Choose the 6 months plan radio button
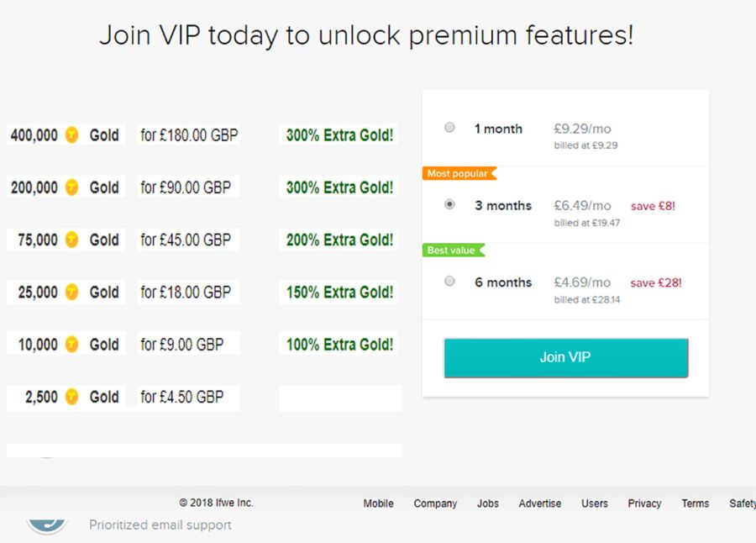The height and width of the screenshot is (543, 756). click(x=449, y=281)
